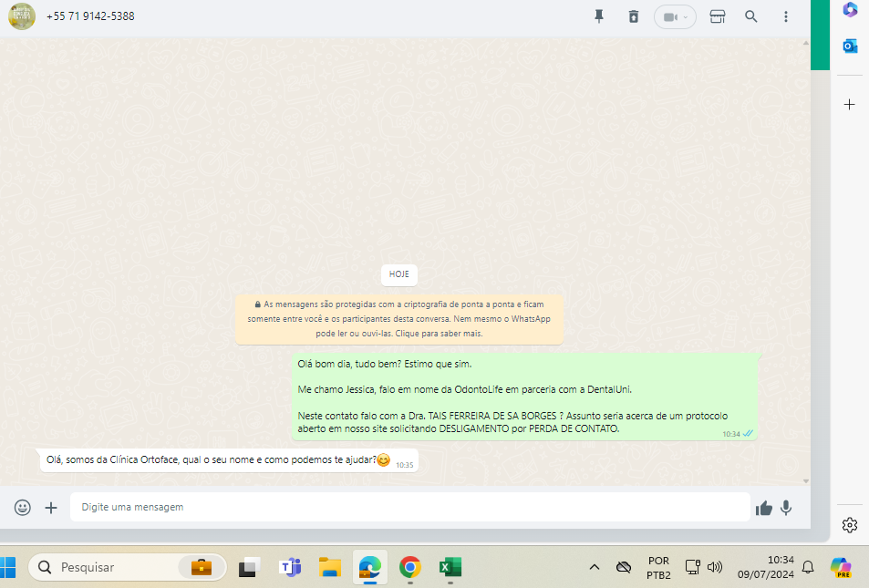Add a sidebar app with plus icon
Screen dimensions: 869x588
pyautogui.click(x=849, y=104)
